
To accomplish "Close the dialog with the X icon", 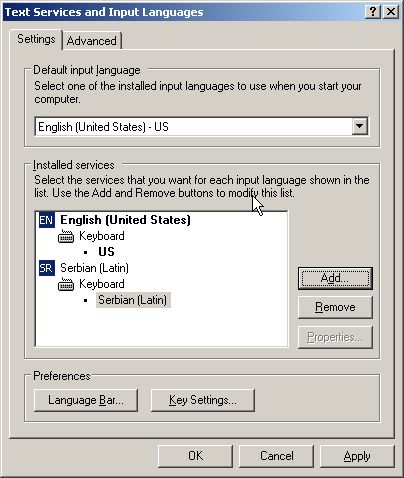I will click(x=391, y=12).
